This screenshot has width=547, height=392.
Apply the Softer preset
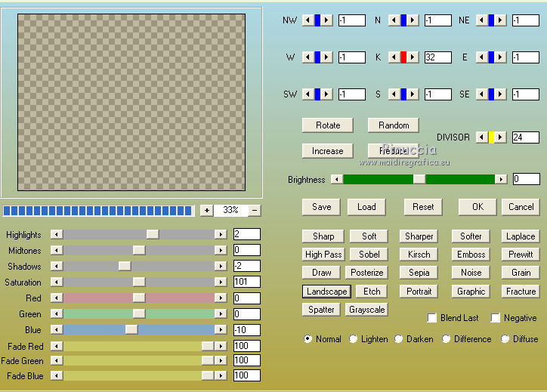coord(471,236)
